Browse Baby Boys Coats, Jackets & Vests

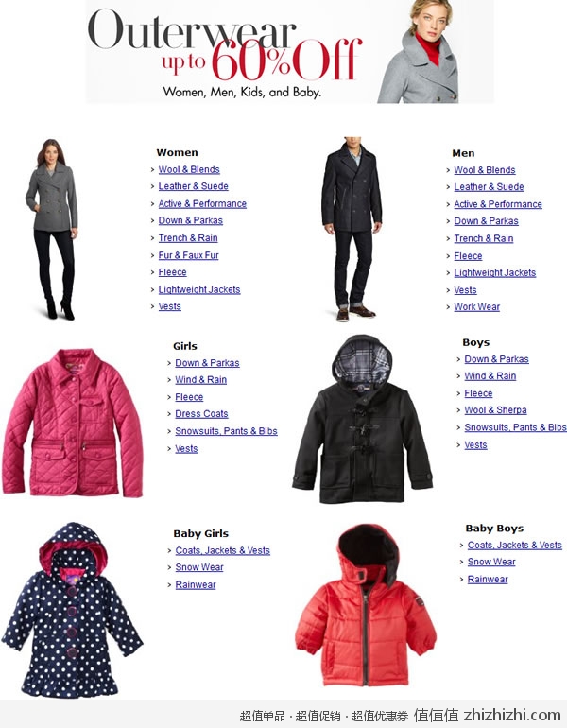coord(515,546)
